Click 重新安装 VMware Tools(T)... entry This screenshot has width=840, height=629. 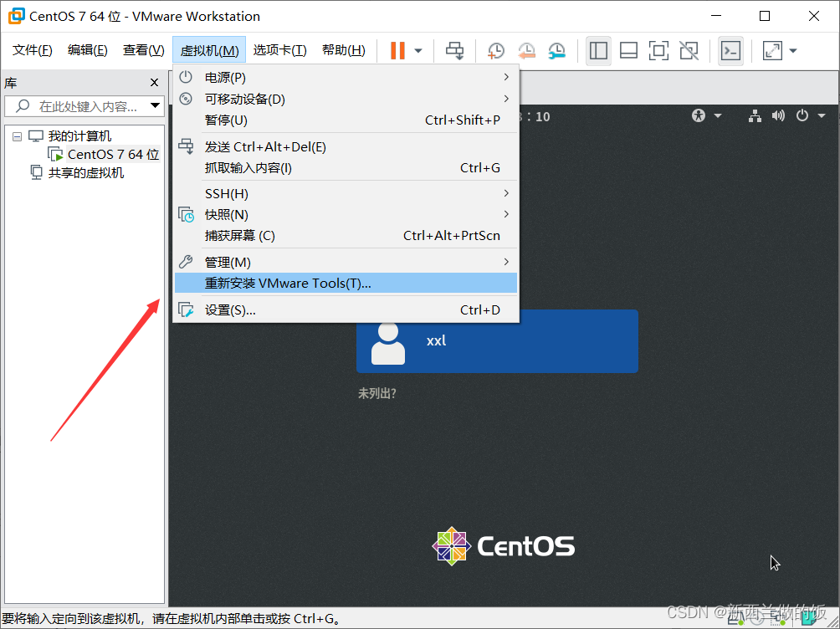pos(346,283)
